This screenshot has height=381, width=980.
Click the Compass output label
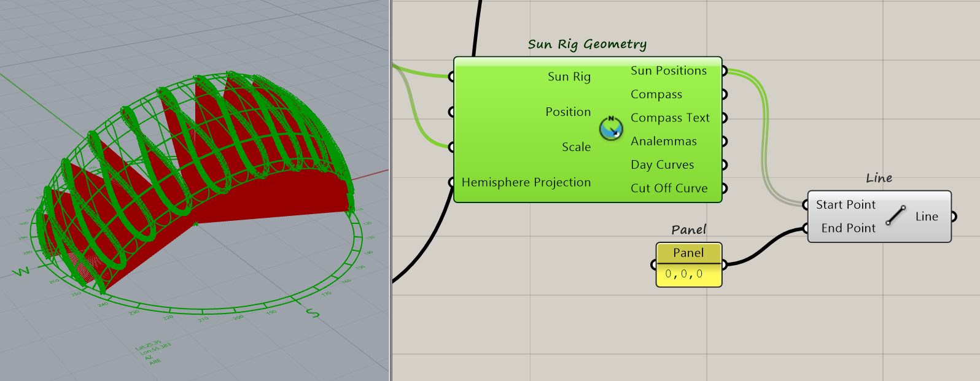(656, 94)
